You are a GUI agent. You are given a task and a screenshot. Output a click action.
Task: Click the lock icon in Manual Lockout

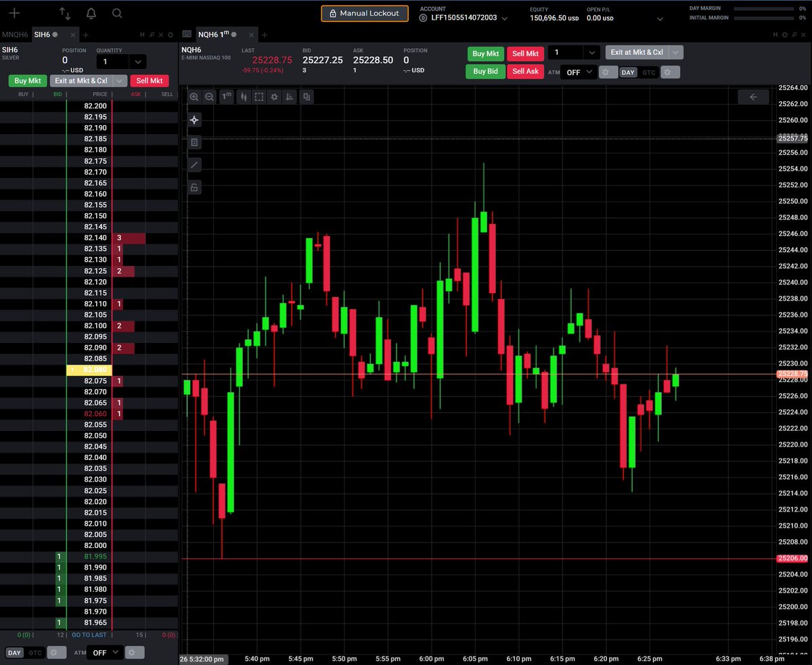(x=332, y=14)
